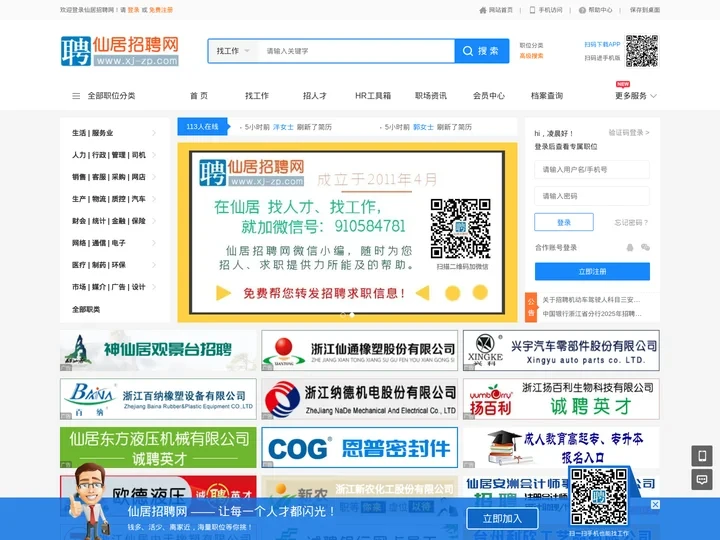Expand 网络 | 通信 | 电子 category
The height and width of the screenshot is (540, 720).
click(114, 243)
